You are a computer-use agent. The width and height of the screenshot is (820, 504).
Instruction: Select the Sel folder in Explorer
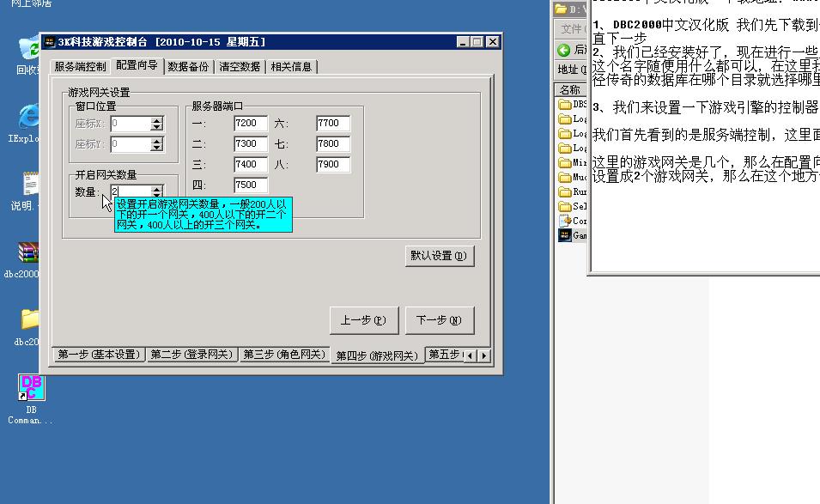[x=573, y=207]
